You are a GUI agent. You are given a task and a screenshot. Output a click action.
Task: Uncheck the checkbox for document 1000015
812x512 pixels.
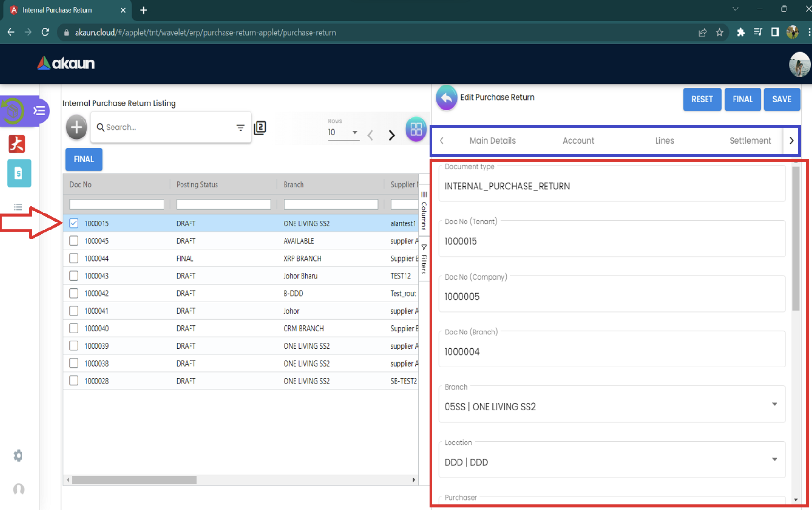74,223
